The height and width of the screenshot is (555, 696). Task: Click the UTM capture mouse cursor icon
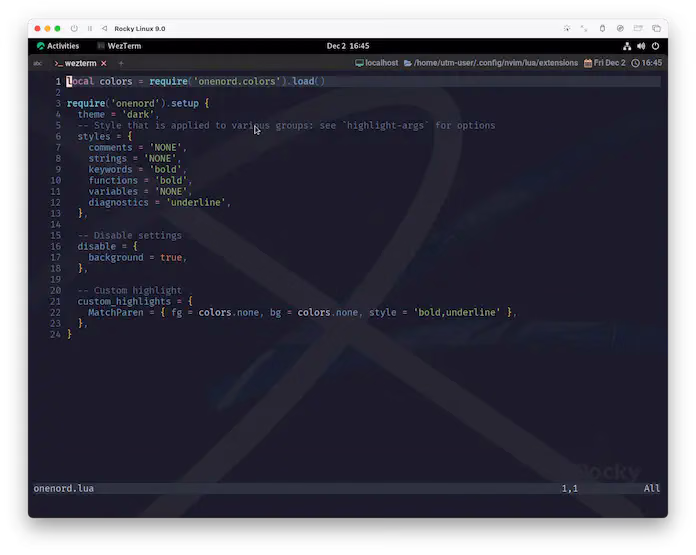click(x=567, y=28)
